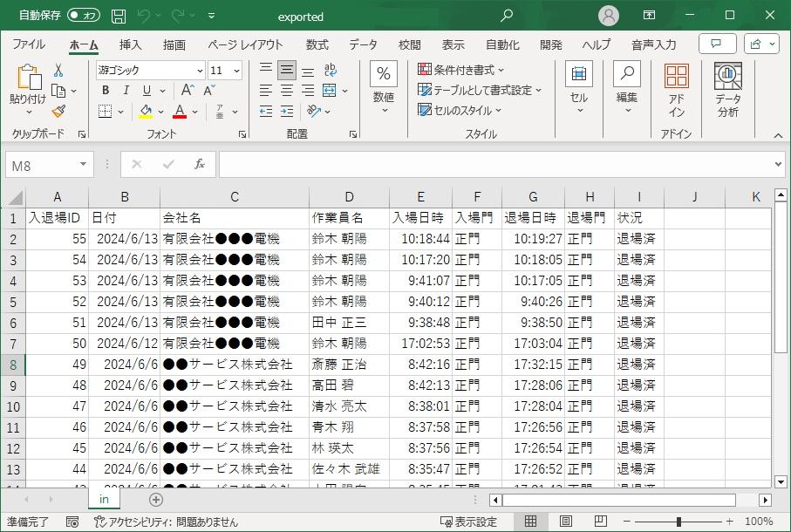Image resolution: width=791 pixels, height=532 pixels.
Task: Toggle Middle Align vertical alignment
Action: pos(287,70)
